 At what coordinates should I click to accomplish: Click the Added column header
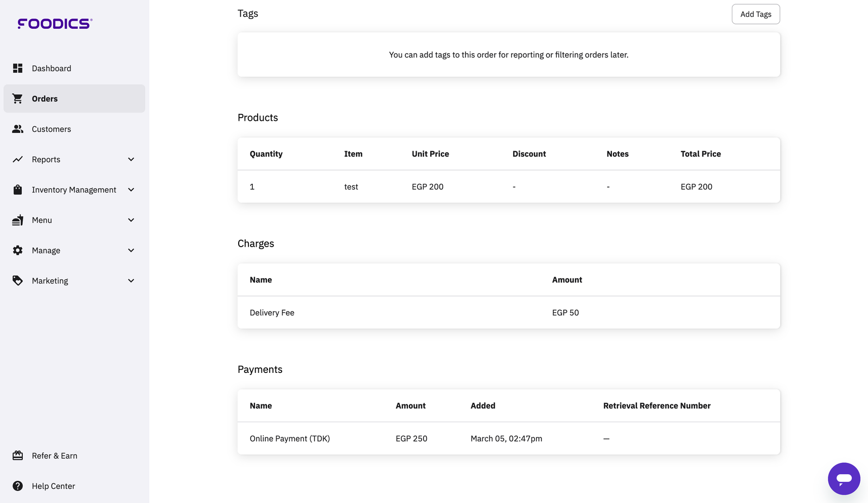(x=483, y=406)
